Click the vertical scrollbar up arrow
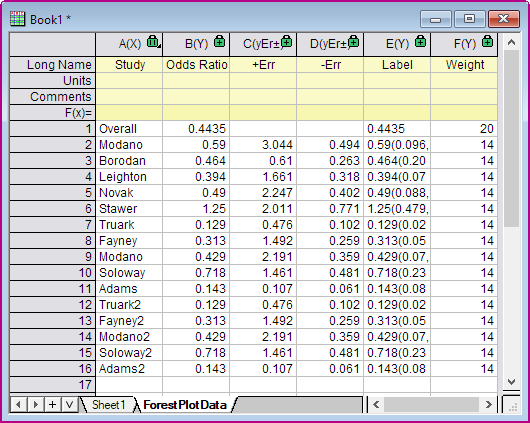This screenshot has width=530, height=423. (511, 42)
